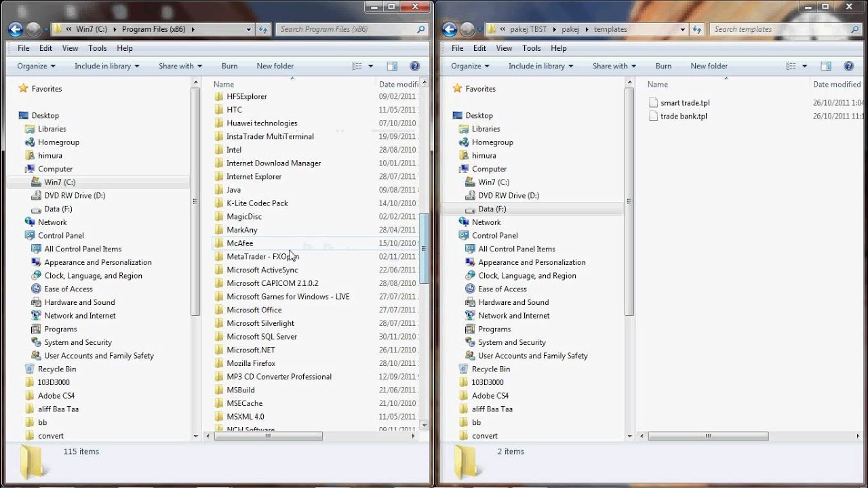This screenshot has width=868, height=488.
Task: Expand breadcrumb arrow after Program Files (x86)
Action: pos(193,29)
